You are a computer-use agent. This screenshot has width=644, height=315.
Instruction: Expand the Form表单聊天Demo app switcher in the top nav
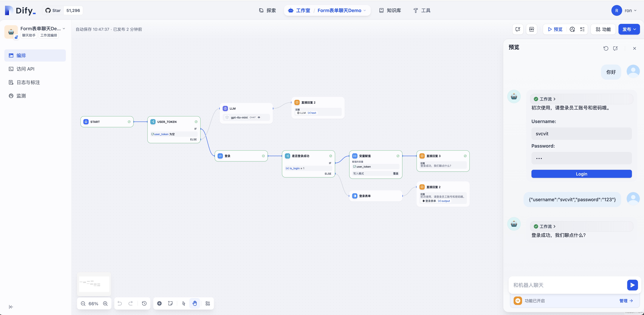[x=341, y=11]
